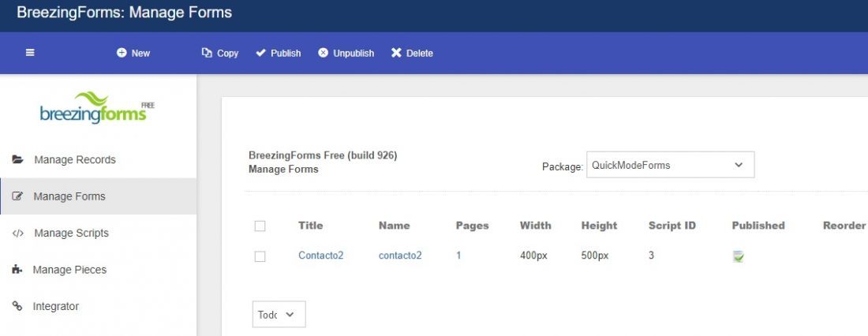Check the select-all forms checkbox
Image resolution: width=868 pixels, height=336 pixels.
260,226
